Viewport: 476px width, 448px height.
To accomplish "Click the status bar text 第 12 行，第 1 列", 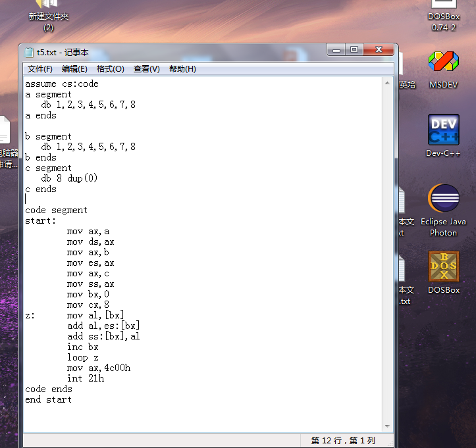I will tap(343, 440).
